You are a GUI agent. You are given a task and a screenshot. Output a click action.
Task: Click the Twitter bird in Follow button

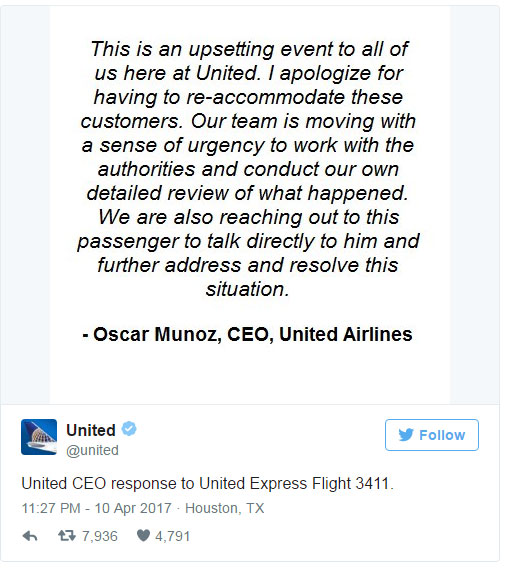[x=406, y=435]
